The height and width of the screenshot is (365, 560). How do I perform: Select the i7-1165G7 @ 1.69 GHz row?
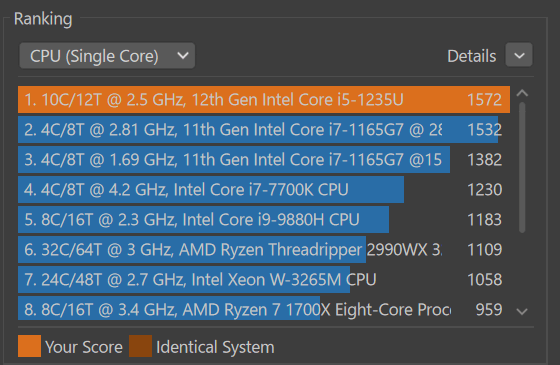coord(264,160)
